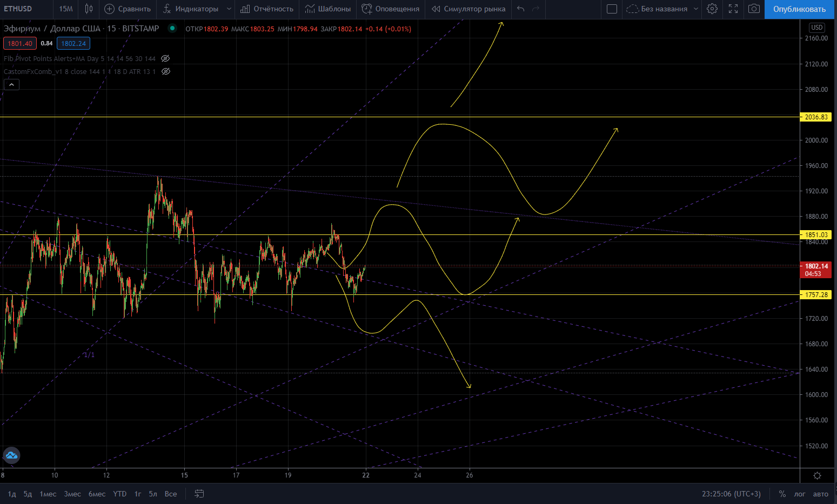
Task: Open the chart layout selection square icon
Action: [612, 9]
